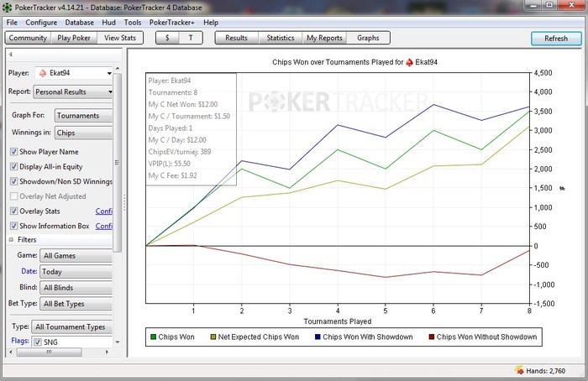The image size is (588, 381).
Task: Click Config link beside Overlay Stats
Action: 104,211
